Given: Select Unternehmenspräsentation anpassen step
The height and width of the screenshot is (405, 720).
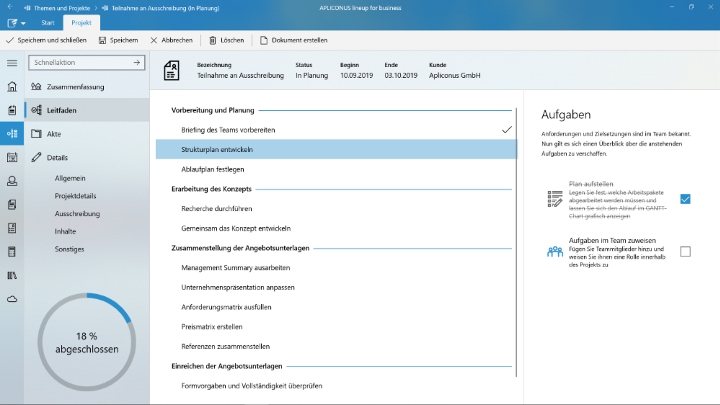Looking at the screenshot, I should pos(336,287).
